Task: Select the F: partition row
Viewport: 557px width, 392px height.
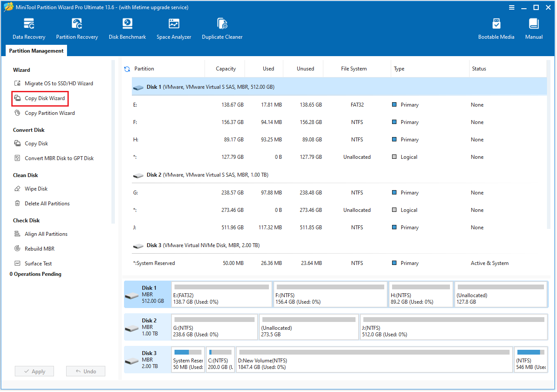Action: pos(339,122)
